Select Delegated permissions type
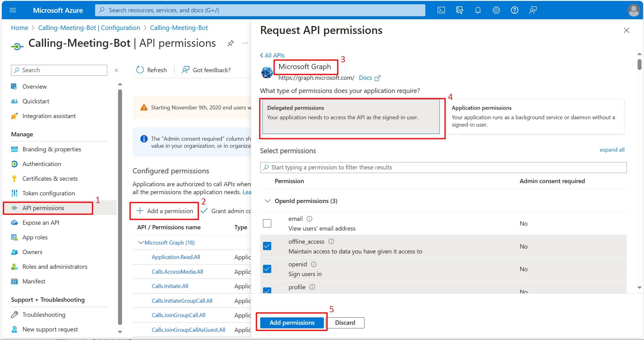 (351, 116)
